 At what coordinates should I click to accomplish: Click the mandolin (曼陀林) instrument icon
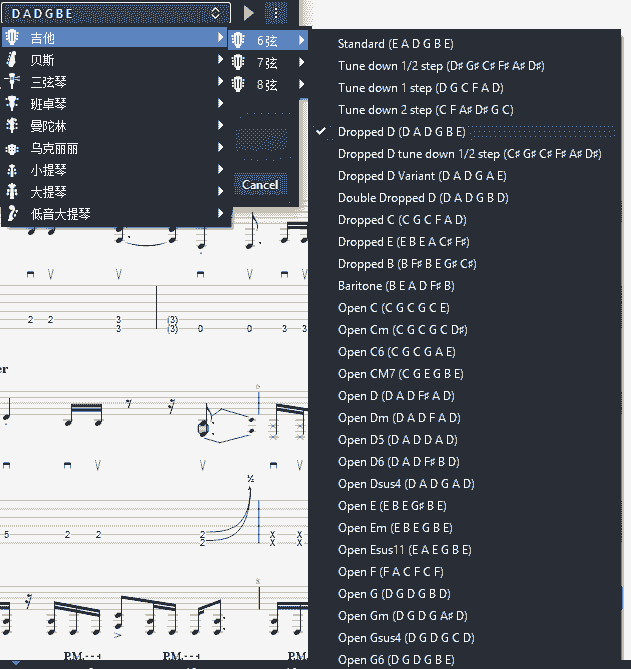tap(12, 126)
